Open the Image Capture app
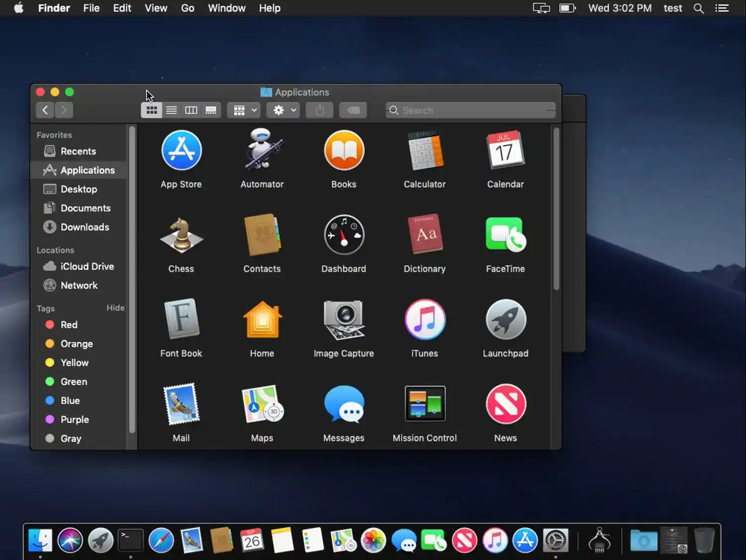 coord(344,320)
